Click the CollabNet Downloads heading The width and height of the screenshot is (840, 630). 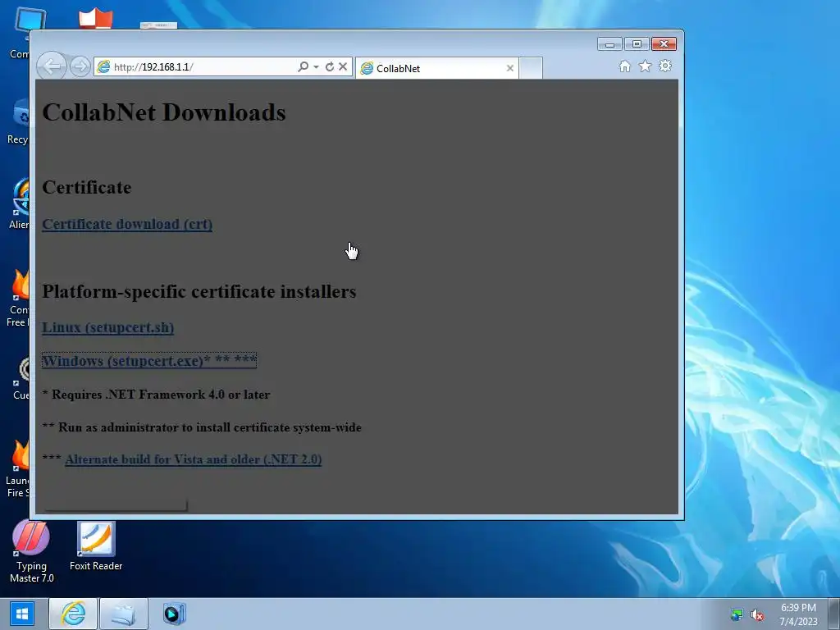pyautogui.click(x=164, y=112)
